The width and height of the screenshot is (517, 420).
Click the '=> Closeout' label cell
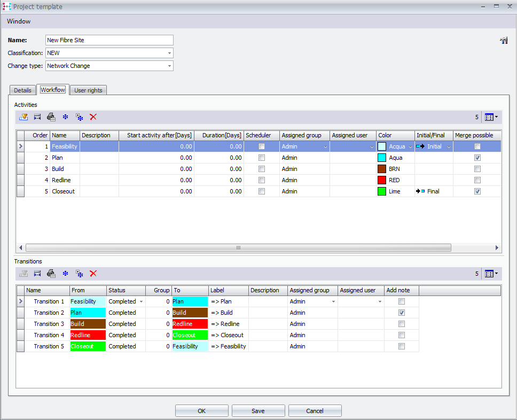pyautogui.click(x=229, y=335)
